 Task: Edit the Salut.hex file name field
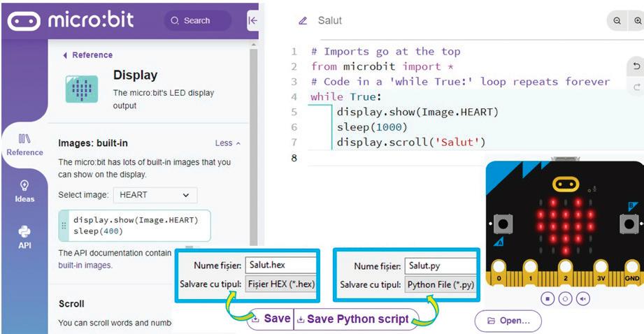(281, 265)
